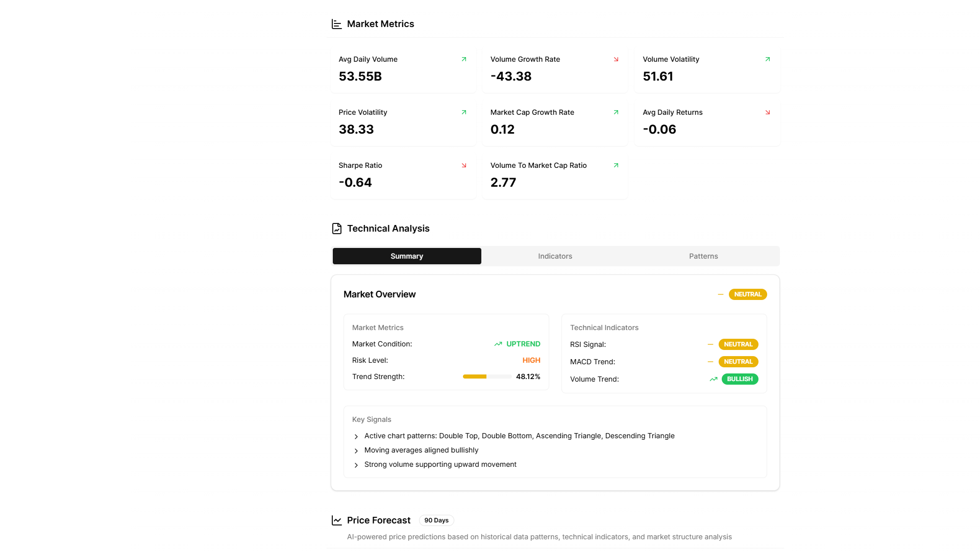The image size is (980, 551).
Task: Click red arrow on Sharpe Ratio card
Action: [464, 165]
